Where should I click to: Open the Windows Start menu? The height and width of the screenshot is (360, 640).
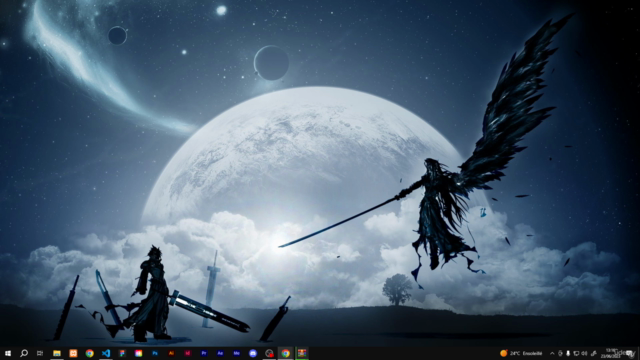click(x=8, y=353)
